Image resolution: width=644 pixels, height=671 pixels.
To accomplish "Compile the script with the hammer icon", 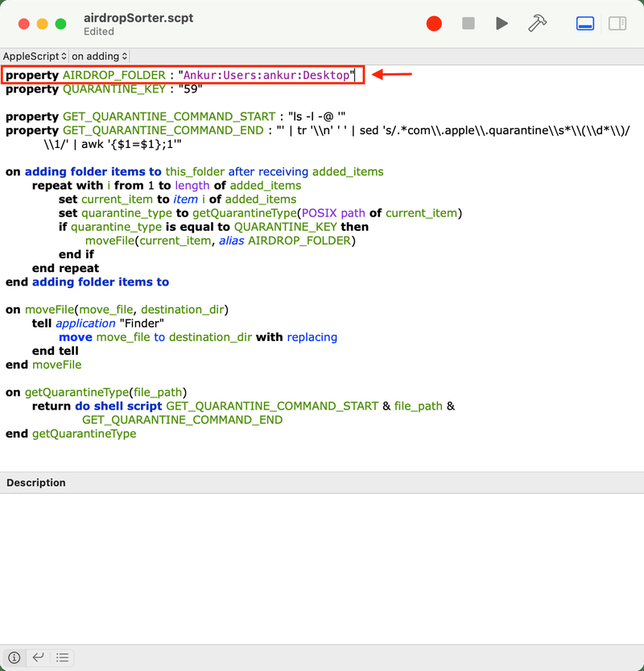I will click(537, 23).
